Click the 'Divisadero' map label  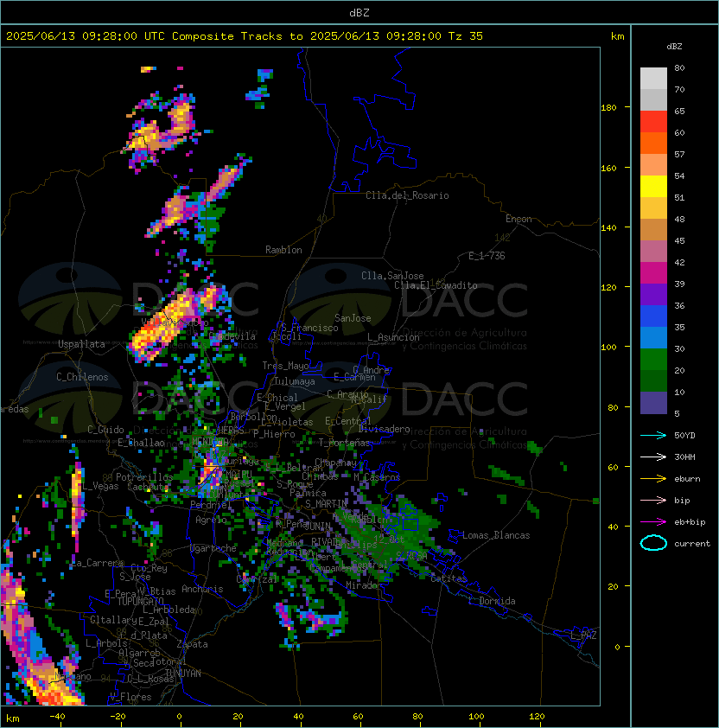[385, 429]
